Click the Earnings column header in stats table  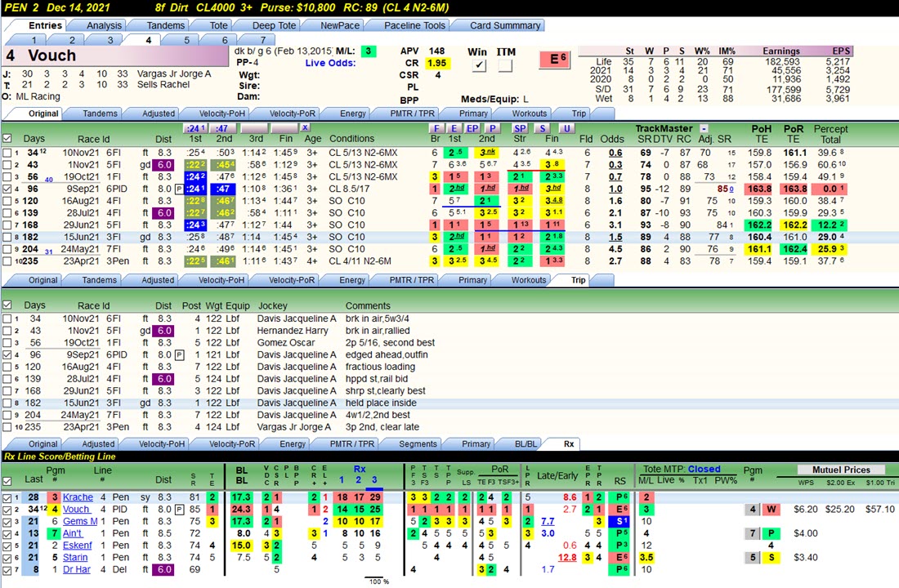pos(780,51)
